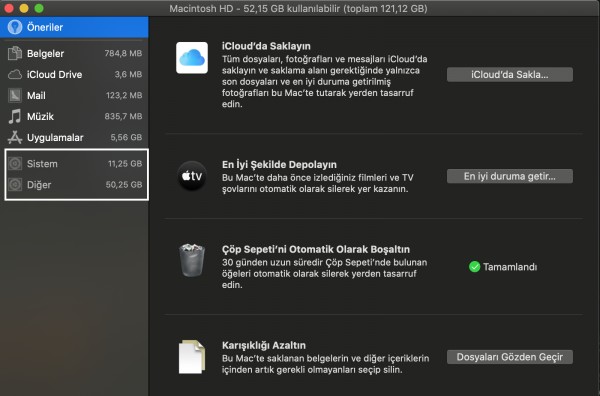Click the iCloud Drive cloud icon in sidebar

pos(15,74)
